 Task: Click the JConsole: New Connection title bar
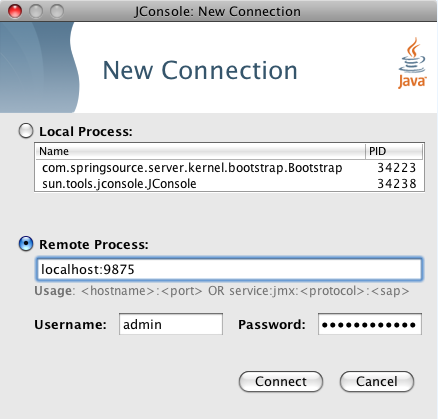[x=219, y=11]
